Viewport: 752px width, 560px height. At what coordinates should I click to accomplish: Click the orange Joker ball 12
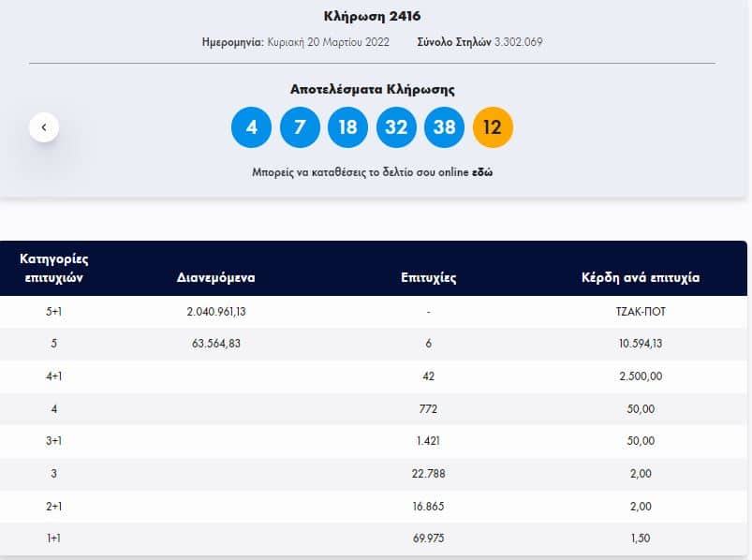(x=493, y=127)
